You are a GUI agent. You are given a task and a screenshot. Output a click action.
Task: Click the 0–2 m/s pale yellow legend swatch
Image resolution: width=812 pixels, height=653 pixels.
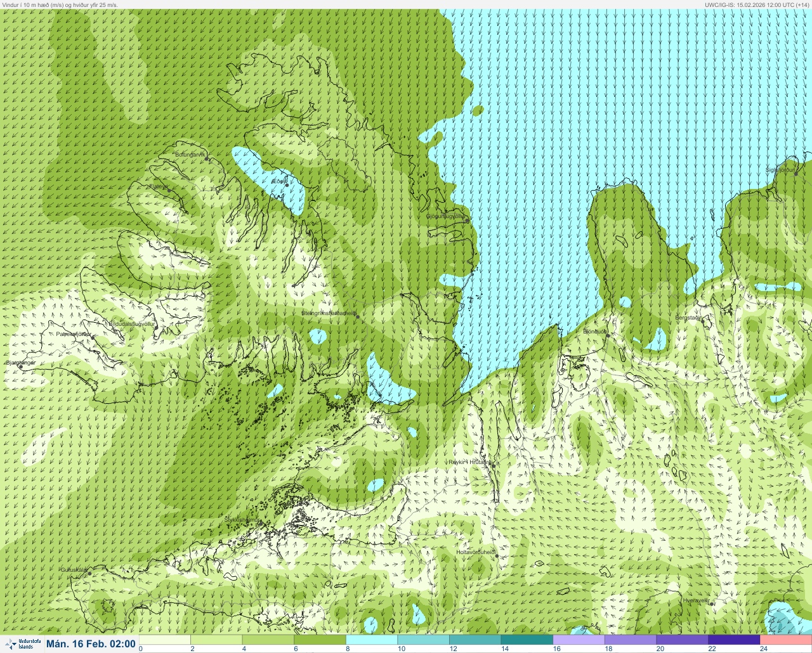click(165, 640)
